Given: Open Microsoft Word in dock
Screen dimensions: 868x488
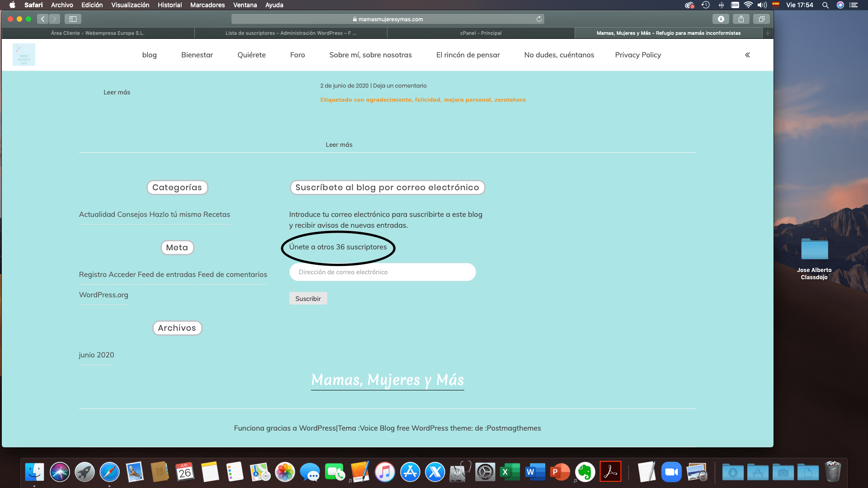Looking at the screenshot, I should pyautogui.click(x=535, y=473).
